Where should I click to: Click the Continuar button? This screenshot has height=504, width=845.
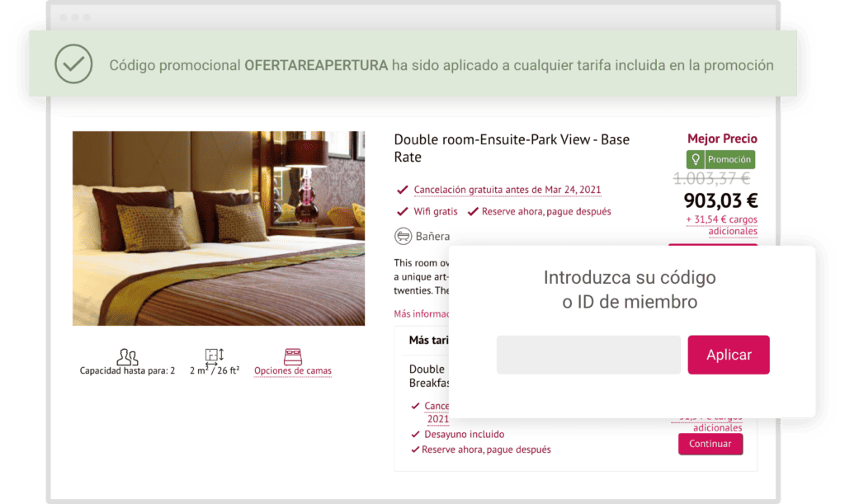pos(710,444)
